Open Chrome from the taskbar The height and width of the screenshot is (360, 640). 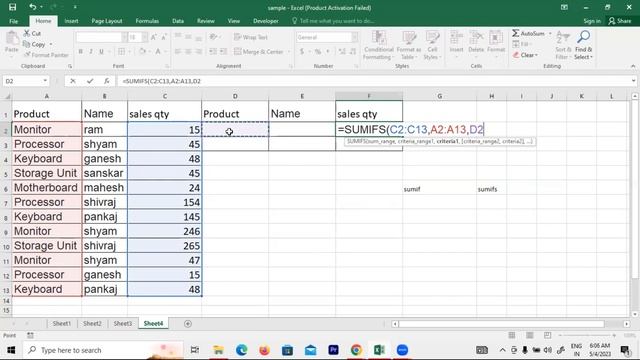tap(356, 350)
